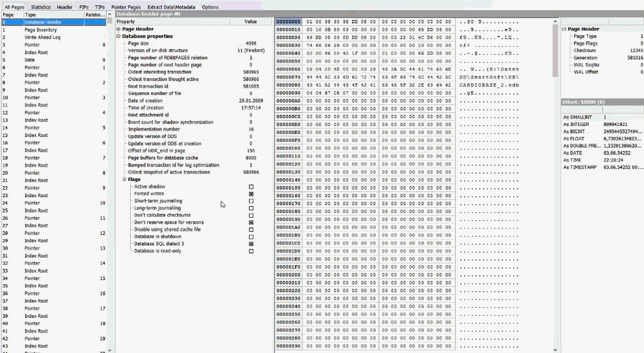
Task: Select page 3 Pointer row
Action: (x=54, y=45)
